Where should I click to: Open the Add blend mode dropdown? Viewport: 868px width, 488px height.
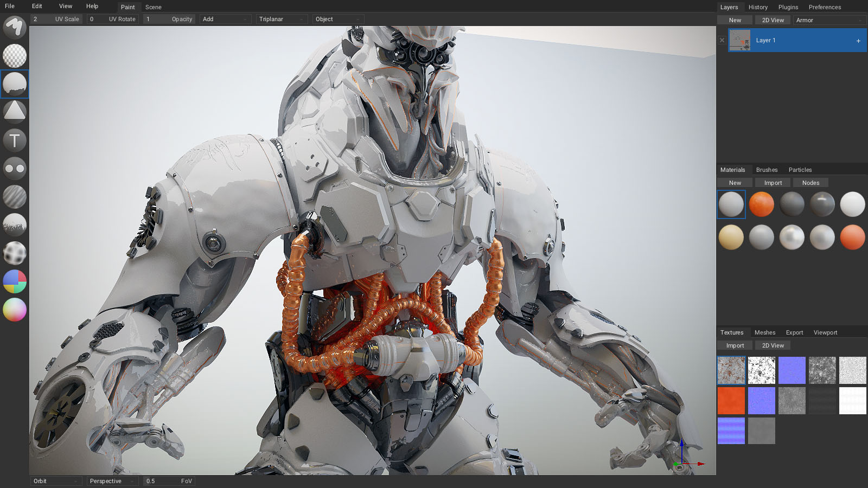(x=225, y=19)
